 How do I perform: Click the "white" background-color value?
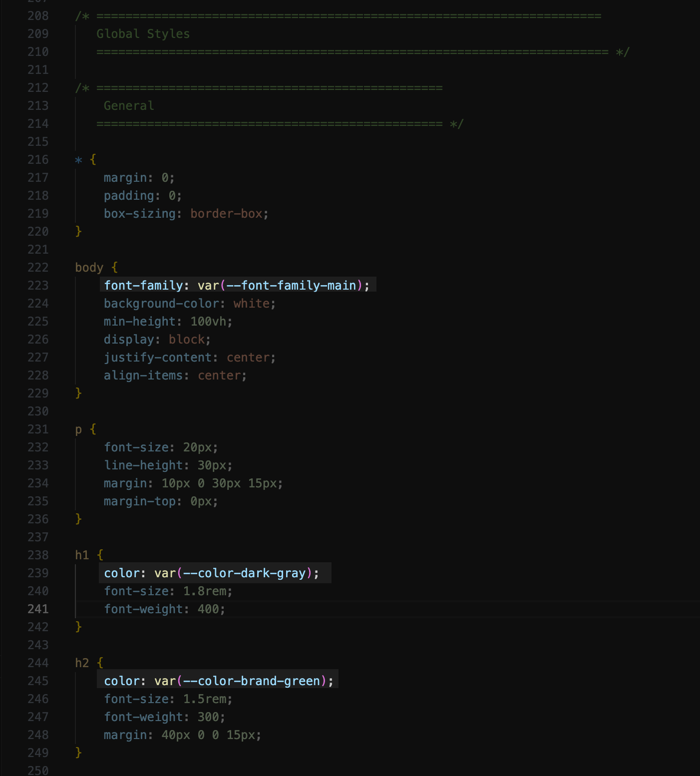tap(251, 304)
